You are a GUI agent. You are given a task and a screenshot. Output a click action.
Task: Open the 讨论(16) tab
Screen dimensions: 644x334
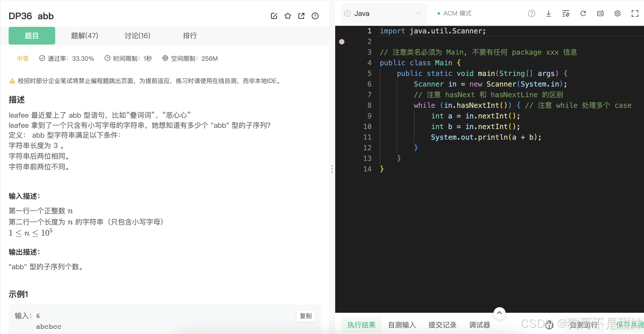(137, 36)
